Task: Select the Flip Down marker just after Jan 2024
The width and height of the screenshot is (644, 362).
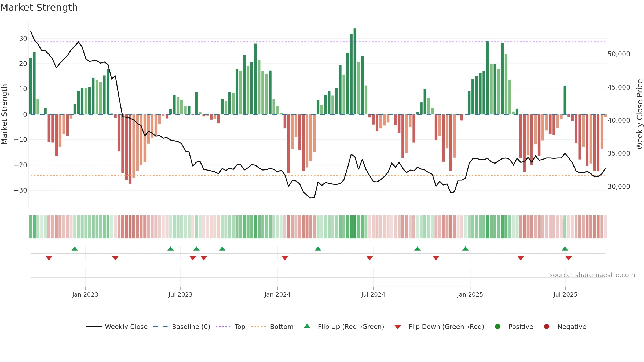Action: click(285, 258)
